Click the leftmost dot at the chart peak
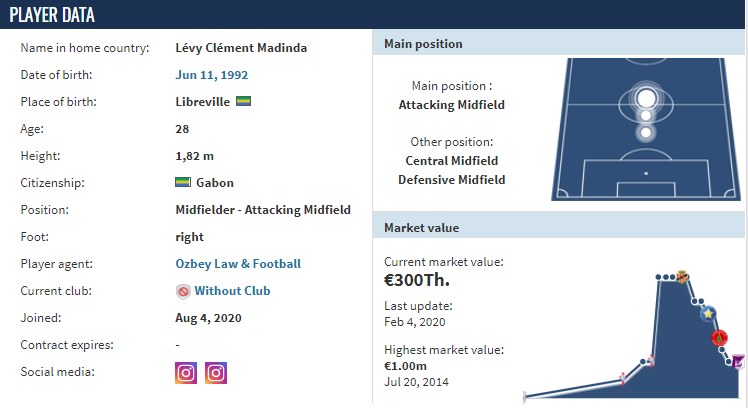This screenshot has width=748, height=408. (658, 277)
